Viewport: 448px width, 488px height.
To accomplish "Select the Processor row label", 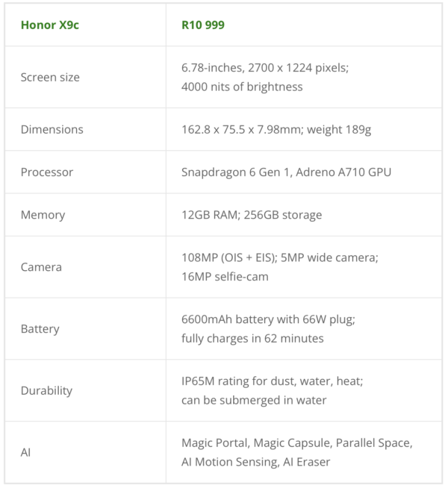I will click(47, 172).
